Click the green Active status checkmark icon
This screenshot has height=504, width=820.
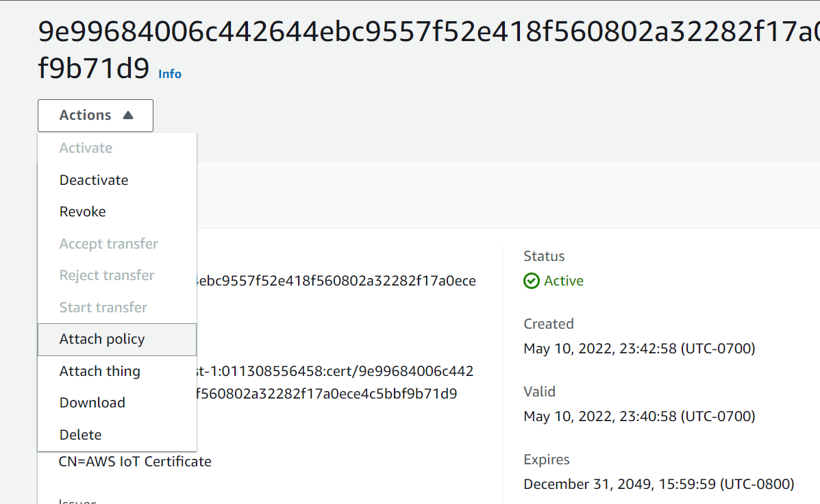tap(532, 281)
